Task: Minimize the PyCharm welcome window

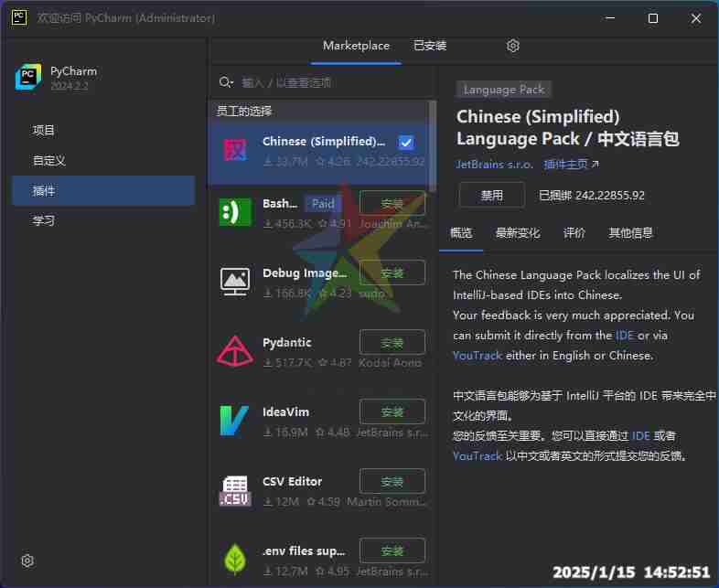Action: [610, 18]
